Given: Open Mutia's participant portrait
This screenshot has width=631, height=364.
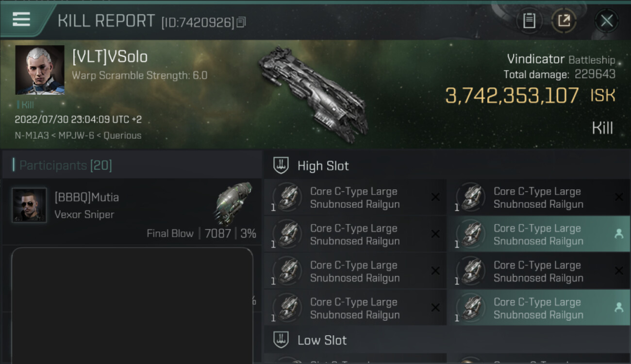Looking at the screenshot, I should [29, 205].
